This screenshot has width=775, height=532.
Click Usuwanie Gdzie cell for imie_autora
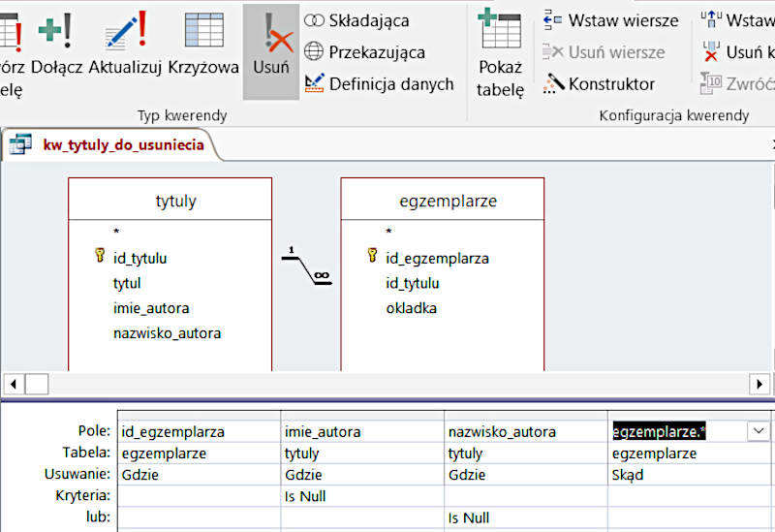pos(362,475)
